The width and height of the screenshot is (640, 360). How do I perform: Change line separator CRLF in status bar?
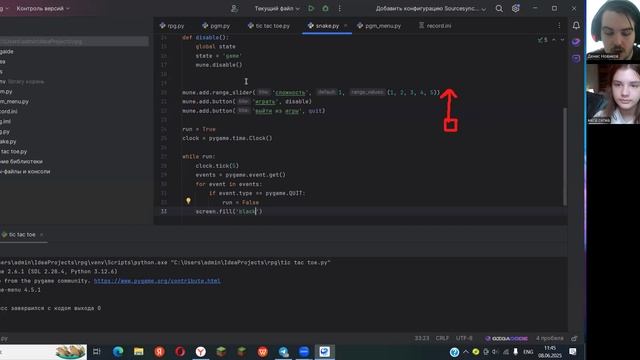click(442, 338)
